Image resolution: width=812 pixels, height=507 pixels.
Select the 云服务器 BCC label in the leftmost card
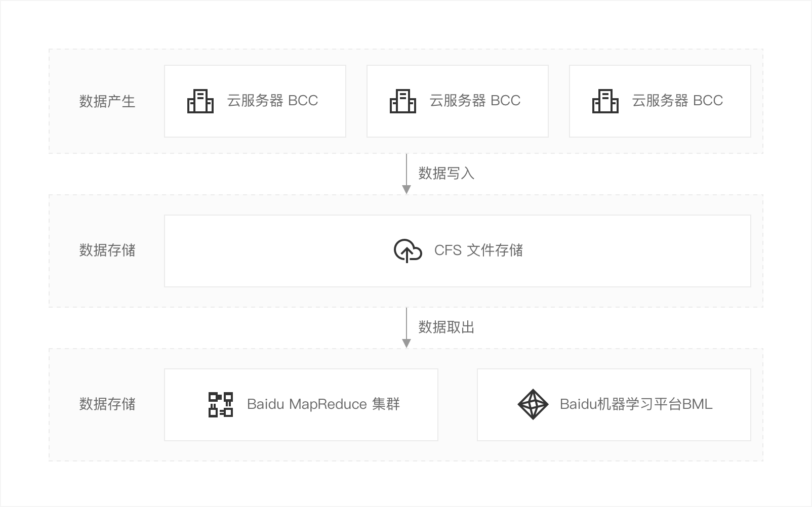coord(272,101)
